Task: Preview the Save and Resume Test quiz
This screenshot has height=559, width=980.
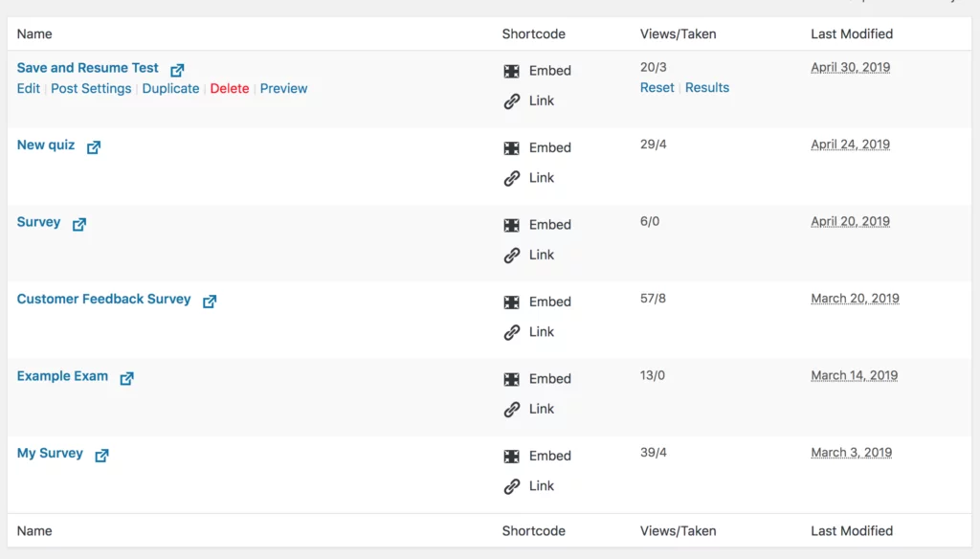Action: point(283,88)
